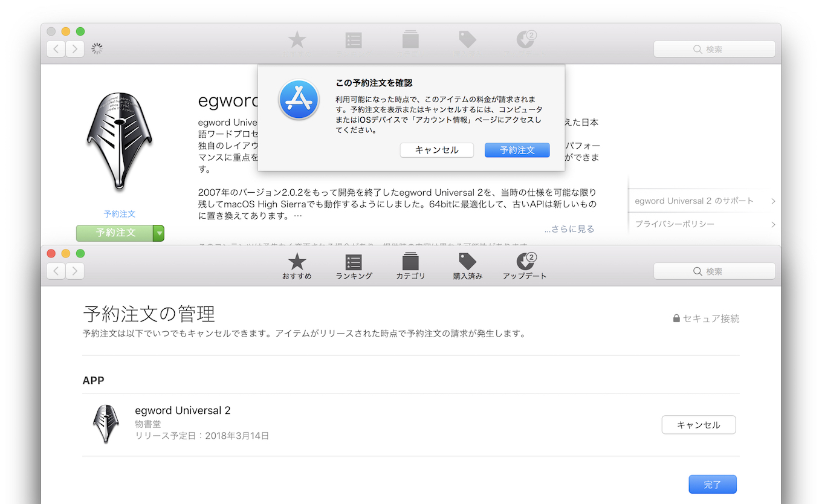
Task: Focus the search field in front window
Action: (714, 271)
